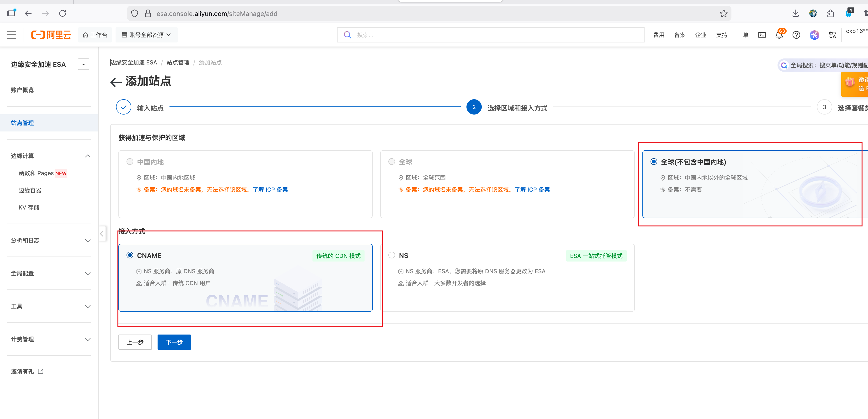This screenshot has height=419, width=868.
Task: Select the NS access method radio
Action: pos(392,255)
